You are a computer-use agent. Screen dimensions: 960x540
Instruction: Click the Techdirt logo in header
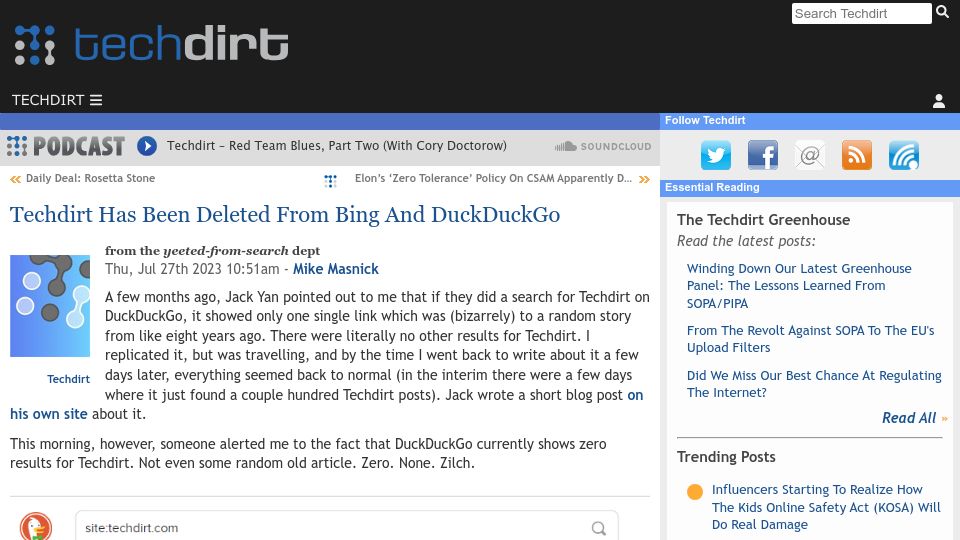(x=151, y=44)
